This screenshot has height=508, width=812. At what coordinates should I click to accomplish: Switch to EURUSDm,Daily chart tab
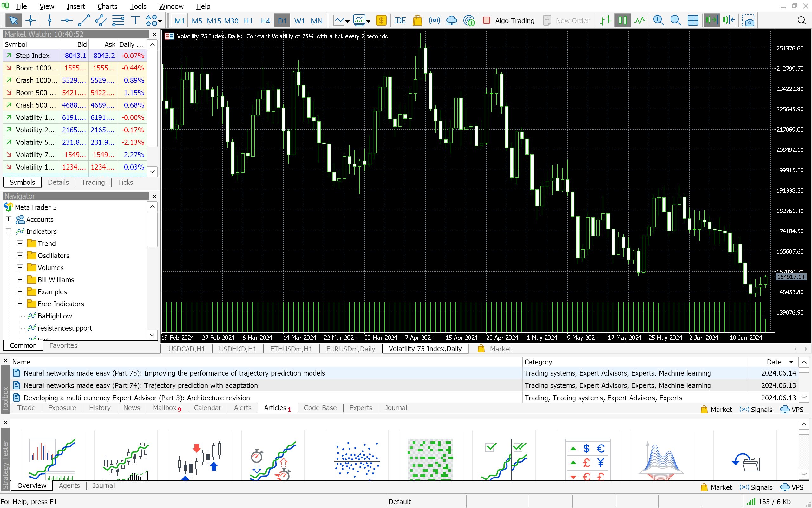click(350, 349)
